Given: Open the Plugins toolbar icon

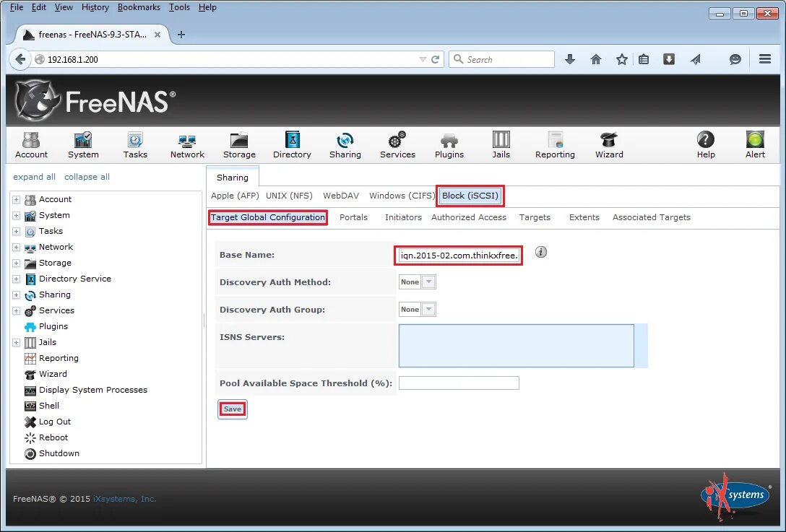Looking at the screenshot, I should click(449, 145).
